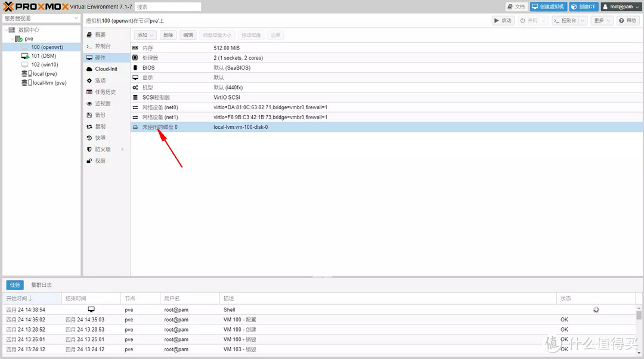
Task: Click the Proxmox logo in header
Action: (36, 7)
